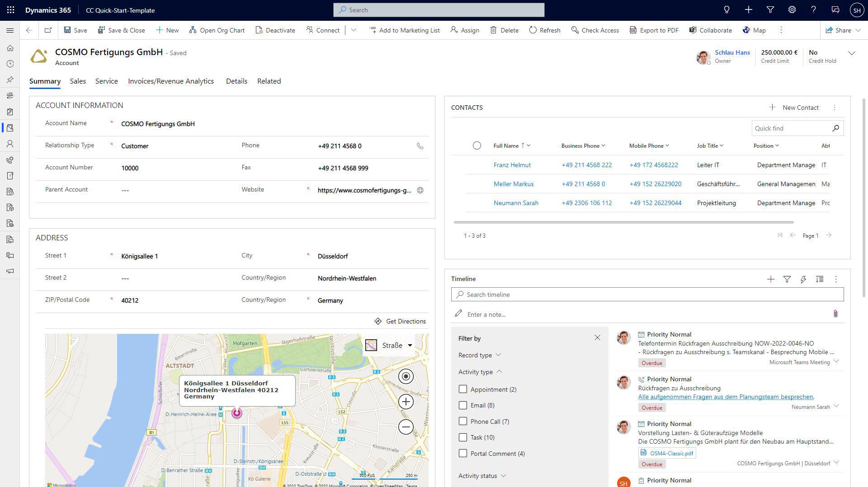Open the Straße map style dropdown
This screenshot has height=487, width=868.
coord(389,345)
